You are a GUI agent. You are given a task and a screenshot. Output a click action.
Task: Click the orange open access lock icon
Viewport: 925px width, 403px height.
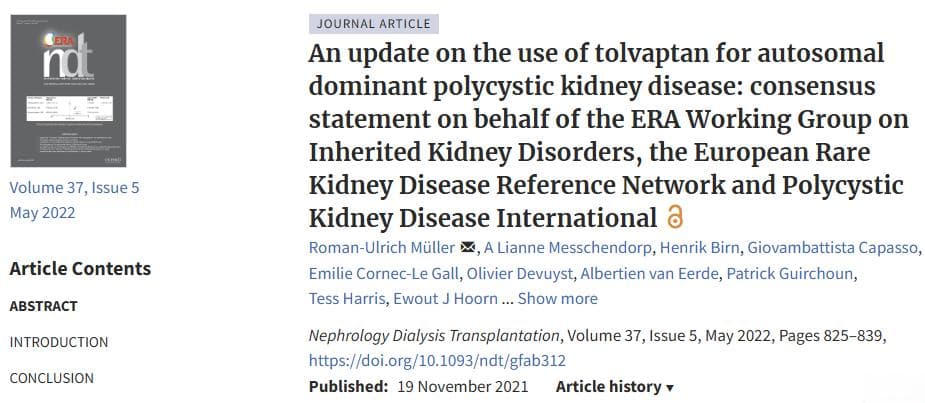click(675, 217)
